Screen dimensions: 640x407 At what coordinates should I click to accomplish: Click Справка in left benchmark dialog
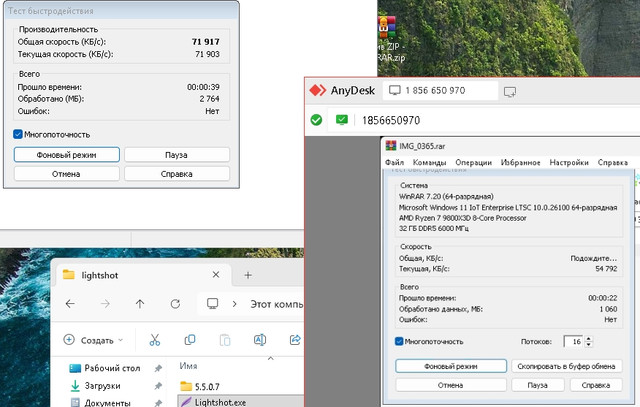[177, 174]
